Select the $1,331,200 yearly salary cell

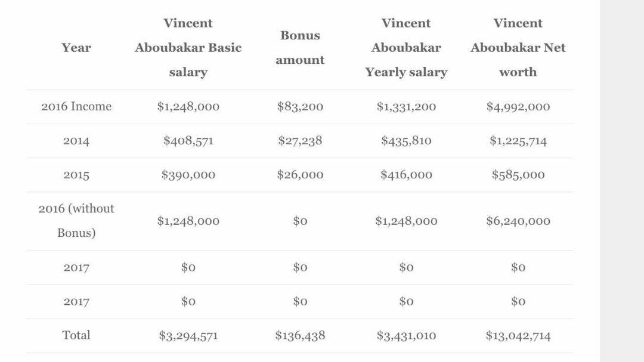pyautogui.click(x=406, y=107)
